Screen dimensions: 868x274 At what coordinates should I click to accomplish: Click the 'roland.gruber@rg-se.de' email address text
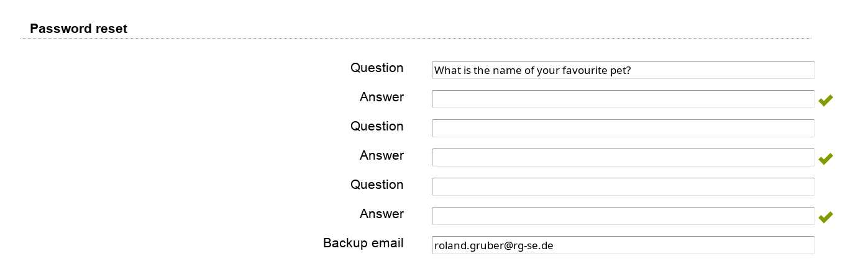(x=493, y=245)
